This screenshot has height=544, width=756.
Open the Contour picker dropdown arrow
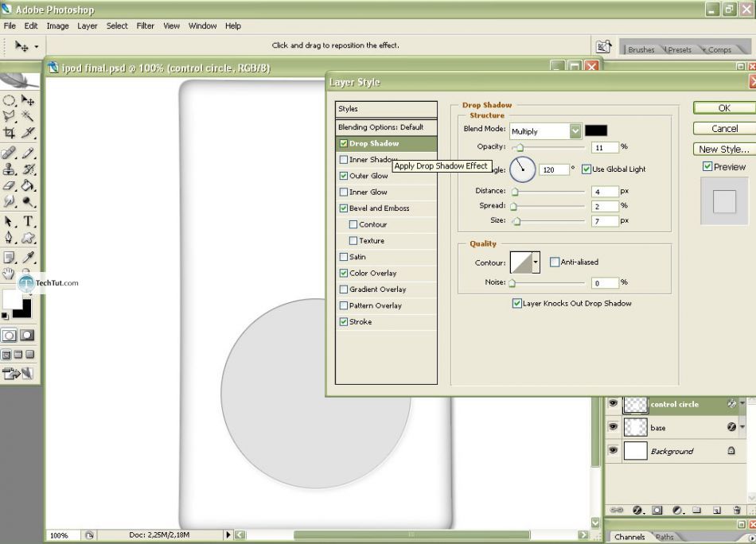[536, 262]
